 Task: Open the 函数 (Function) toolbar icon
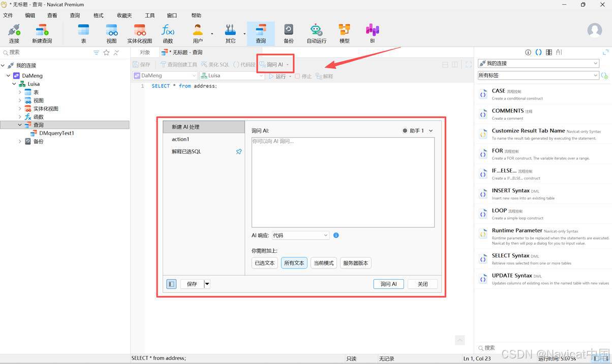(168, 34)
